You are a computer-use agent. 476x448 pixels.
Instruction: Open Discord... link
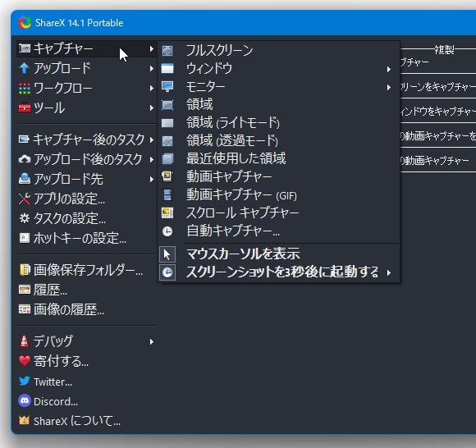(87, 401)
